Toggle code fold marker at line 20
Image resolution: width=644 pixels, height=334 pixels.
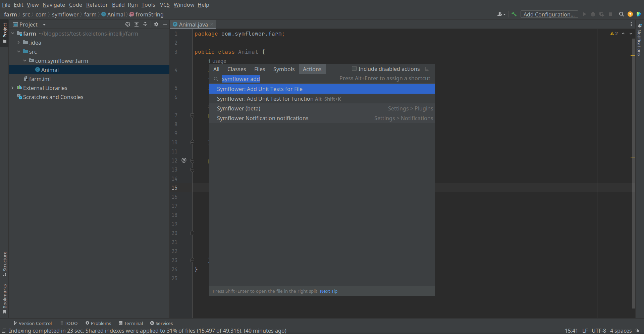192,233
